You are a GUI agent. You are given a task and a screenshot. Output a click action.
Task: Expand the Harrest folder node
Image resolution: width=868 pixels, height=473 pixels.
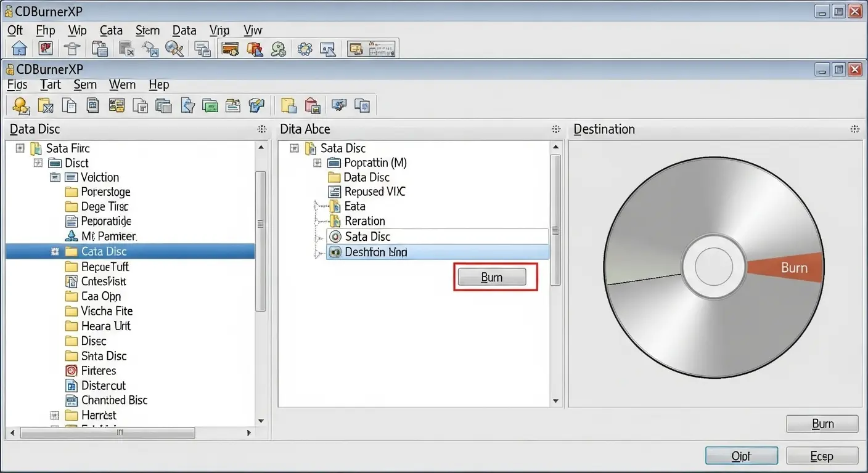click(x=54, y=415)
